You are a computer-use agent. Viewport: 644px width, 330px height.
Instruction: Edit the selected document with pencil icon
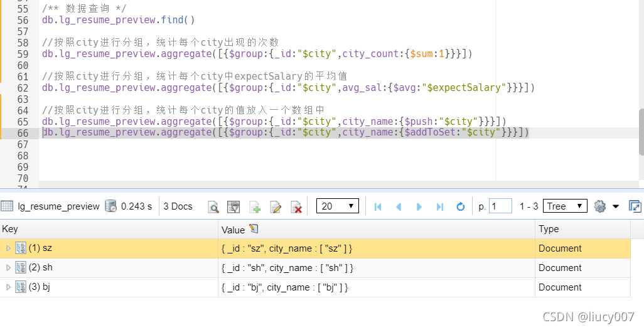tap(276, 206)
